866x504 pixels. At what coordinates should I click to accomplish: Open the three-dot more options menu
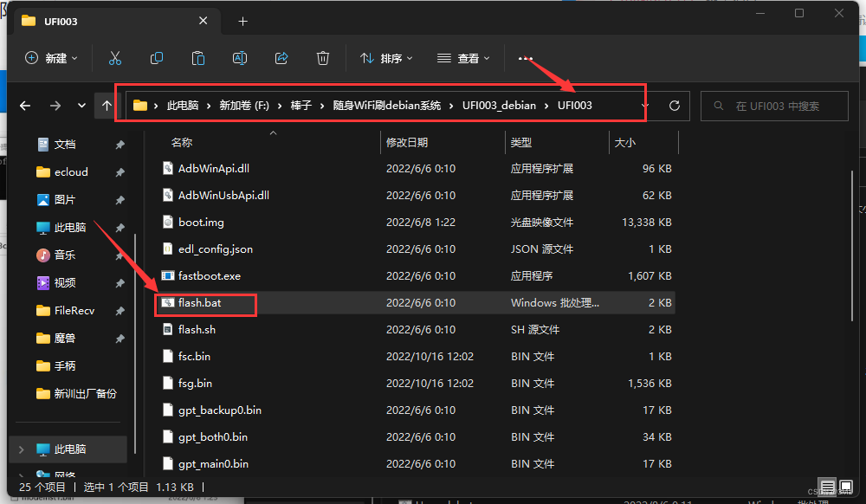[x=526, y=58]
